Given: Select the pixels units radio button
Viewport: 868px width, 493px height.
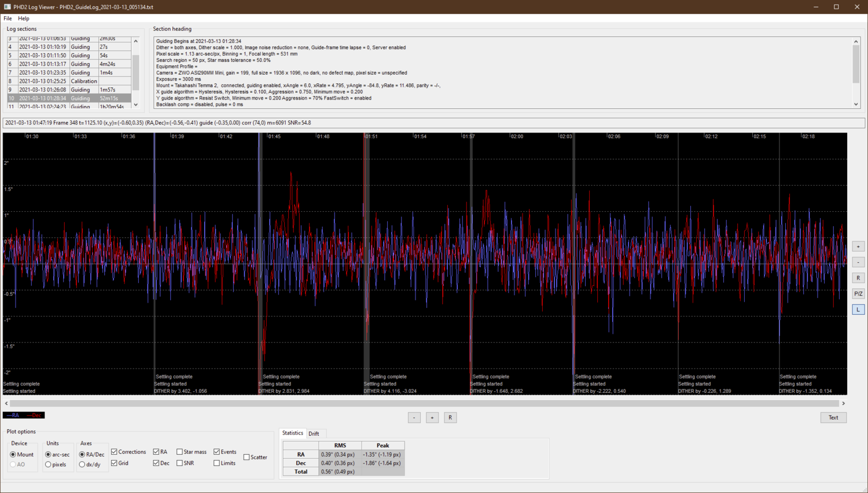Looking at the screenshot, I should point(49,465).
